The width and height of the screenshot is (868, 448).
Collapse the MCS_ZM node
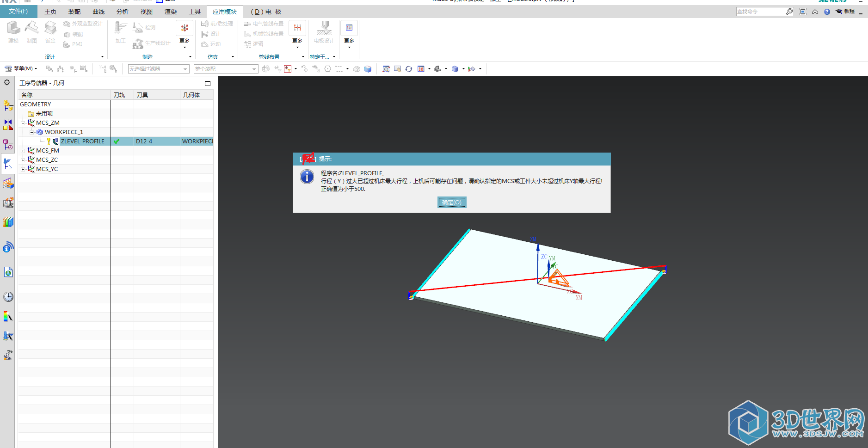(x=23, y=123)
